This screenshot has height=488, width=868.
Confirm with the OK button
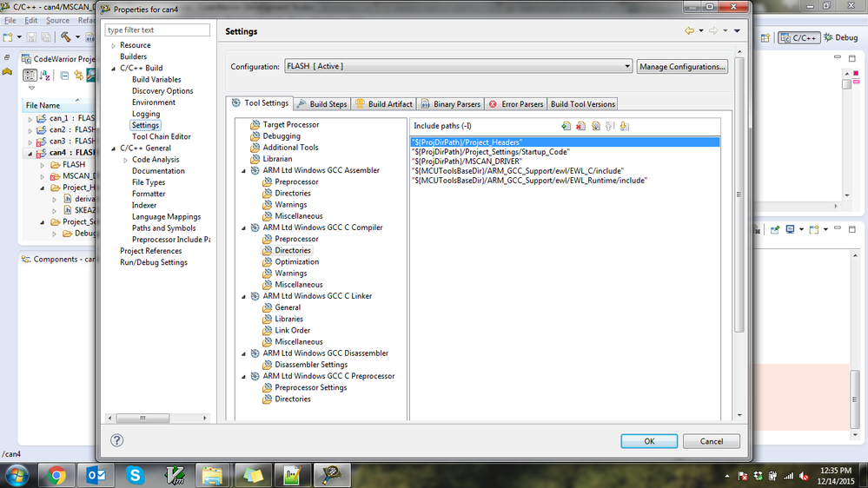click(649, 441)
